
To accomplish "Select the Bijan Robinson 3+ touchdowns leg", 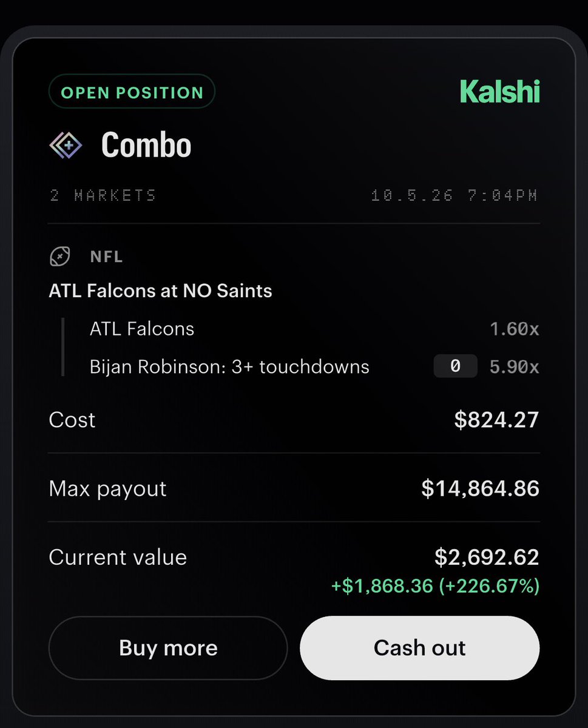I will [x=229, y=366].
